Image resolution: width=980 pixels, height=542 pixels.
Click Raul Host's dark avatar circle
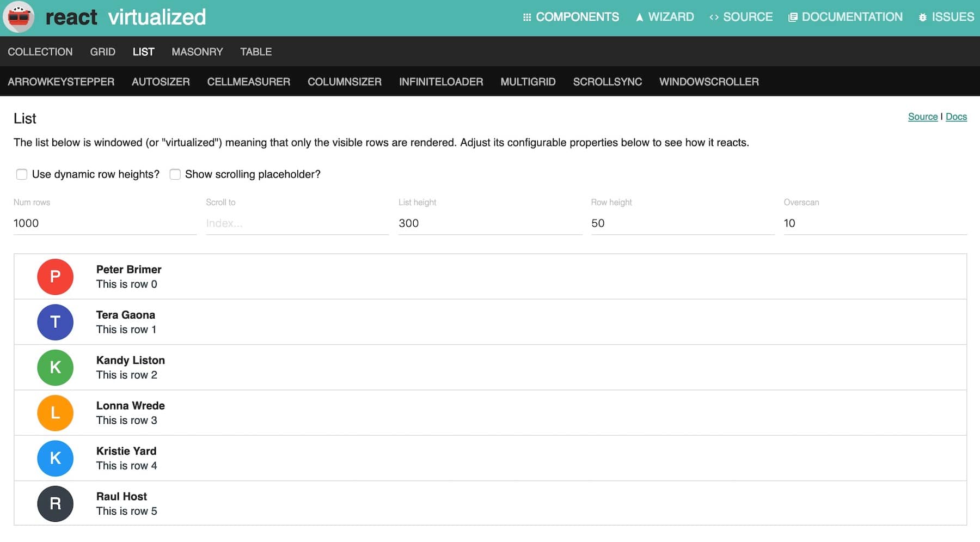[x=55, y=504]
